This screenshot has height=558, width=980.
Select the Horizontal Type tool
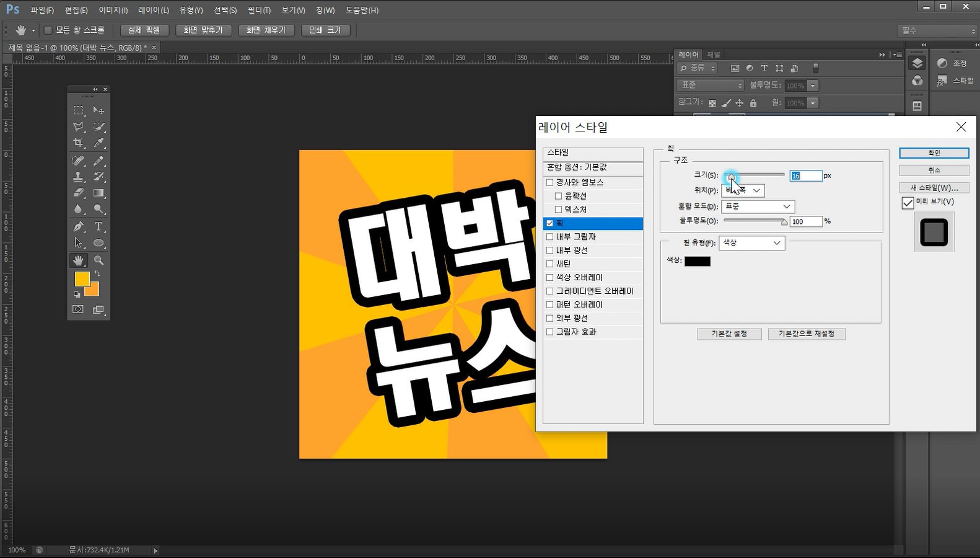(x=98, y=227)
